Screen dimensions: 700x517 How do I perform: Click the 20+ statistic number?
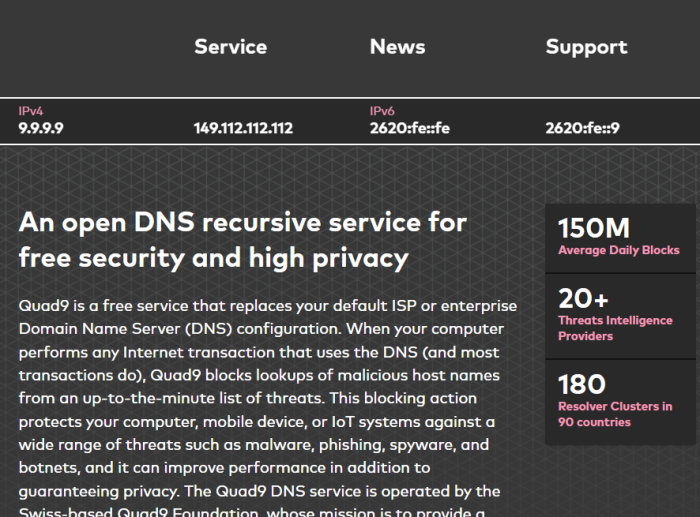point(583,298)
